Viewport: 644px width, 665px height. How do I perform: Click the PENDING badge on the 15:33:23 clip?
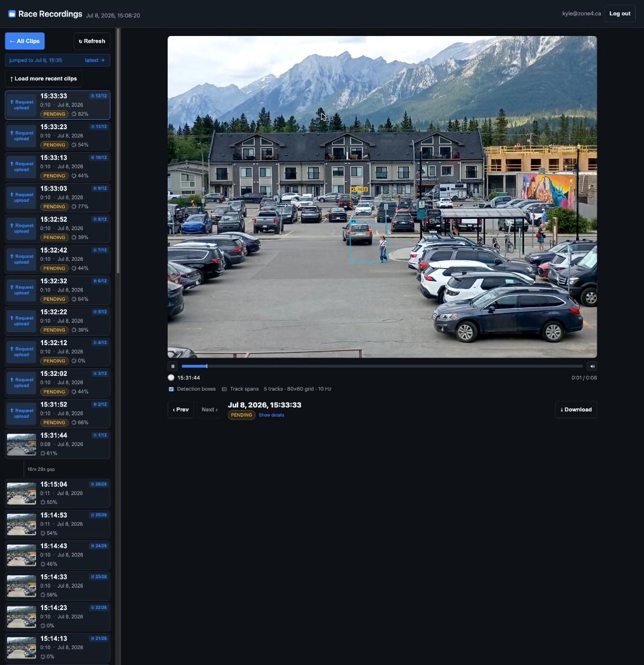(x=54, y=145)
